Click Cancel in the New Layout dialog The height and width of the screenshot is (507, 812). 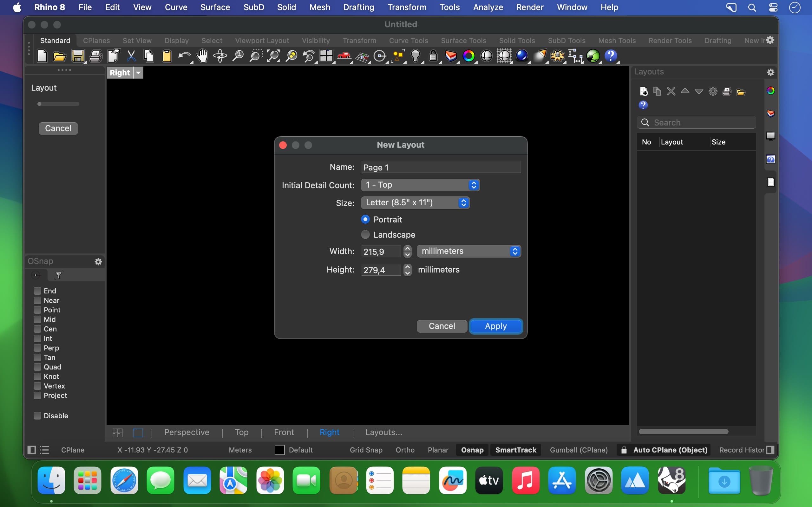(x=442, y=326)
